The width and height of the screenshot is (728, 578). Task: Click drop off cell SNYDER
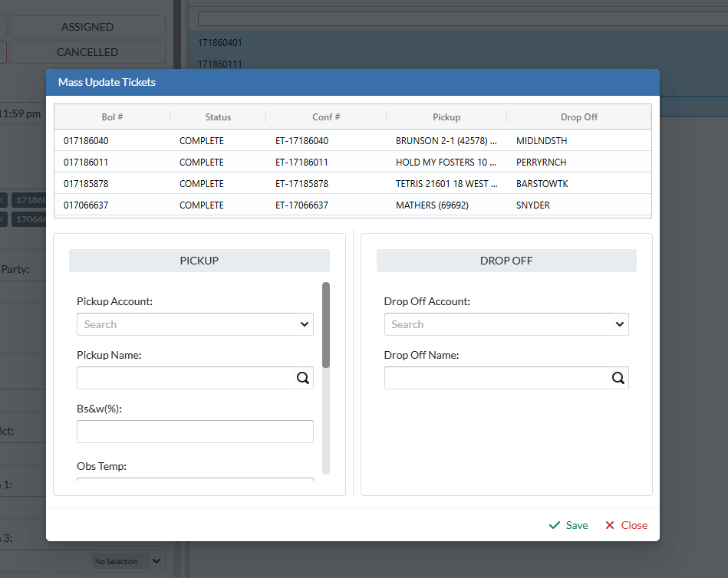pos(533,205)
